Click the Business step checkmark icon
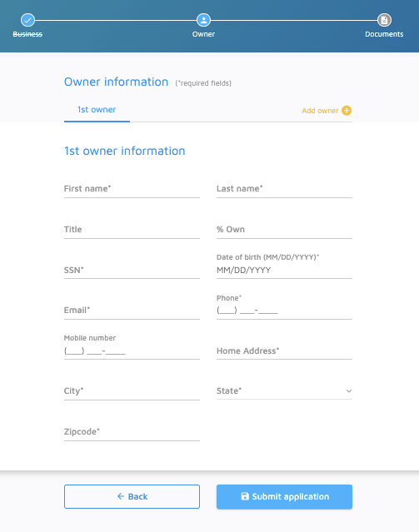Viewport: 419px width, 532px height. [x=27, y=20]
